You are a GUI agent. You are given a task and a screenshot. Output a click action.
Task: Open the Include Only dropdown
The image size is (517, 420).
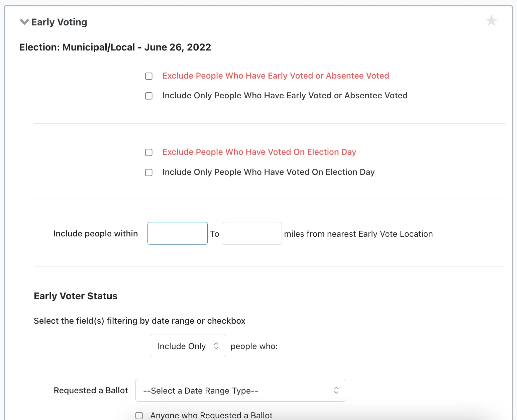(x=188, y=346)
